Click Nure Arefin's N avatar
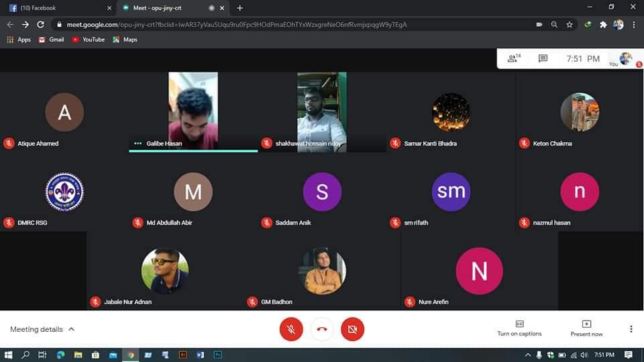The image size is (644, 362). [x=479, y=271]
